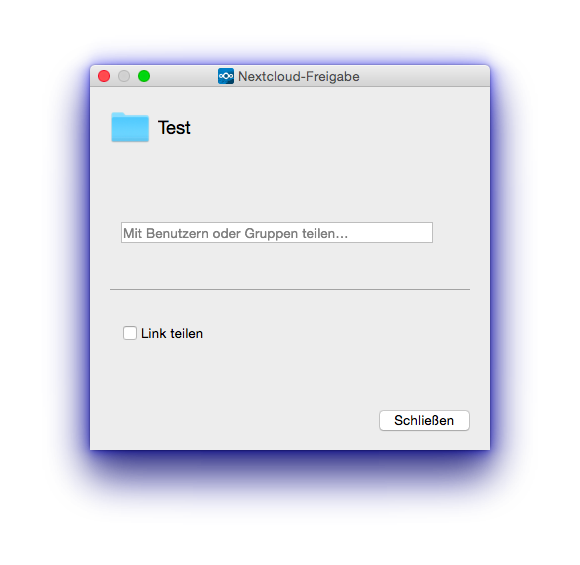Close the dialog with the red button
This screenshot has width=580, height=565.
click(104, 76)
